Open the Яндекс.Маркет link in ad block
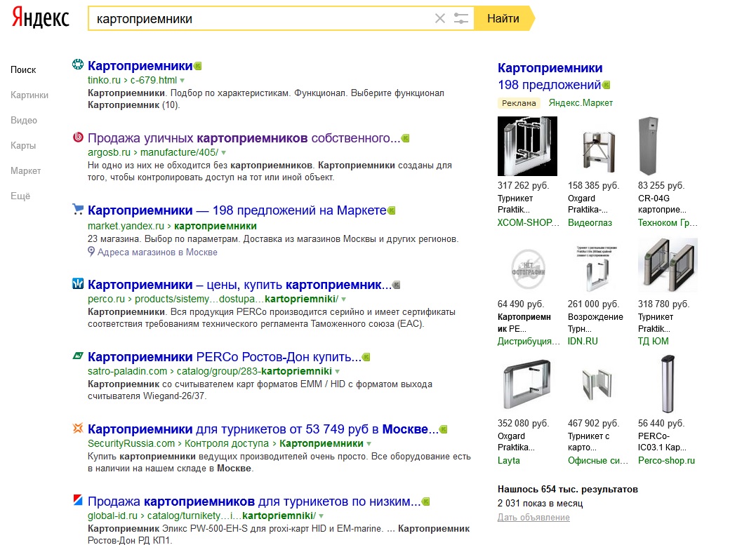The image size is (756, 545). click(x=581, y=102)
